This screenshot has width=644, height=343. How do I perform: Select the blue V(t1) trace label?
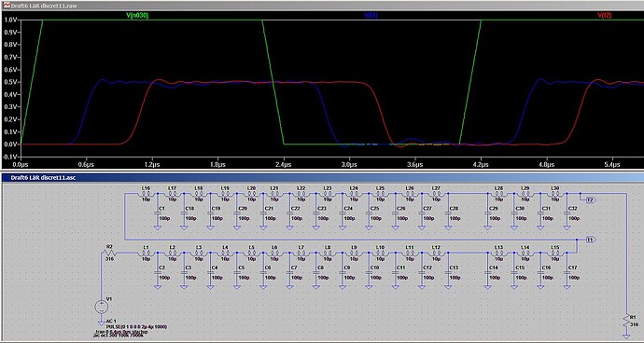click(371, 15)
